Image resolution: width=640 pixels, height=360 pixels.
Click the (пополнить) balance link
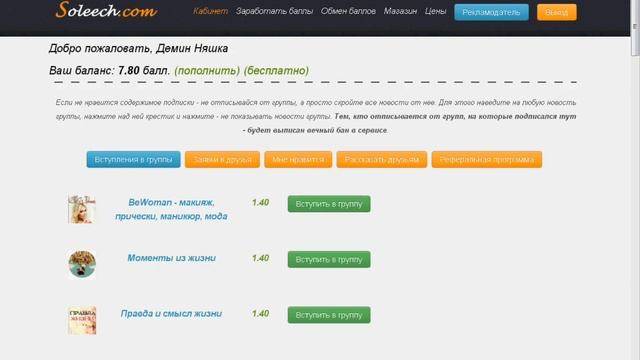207,71
